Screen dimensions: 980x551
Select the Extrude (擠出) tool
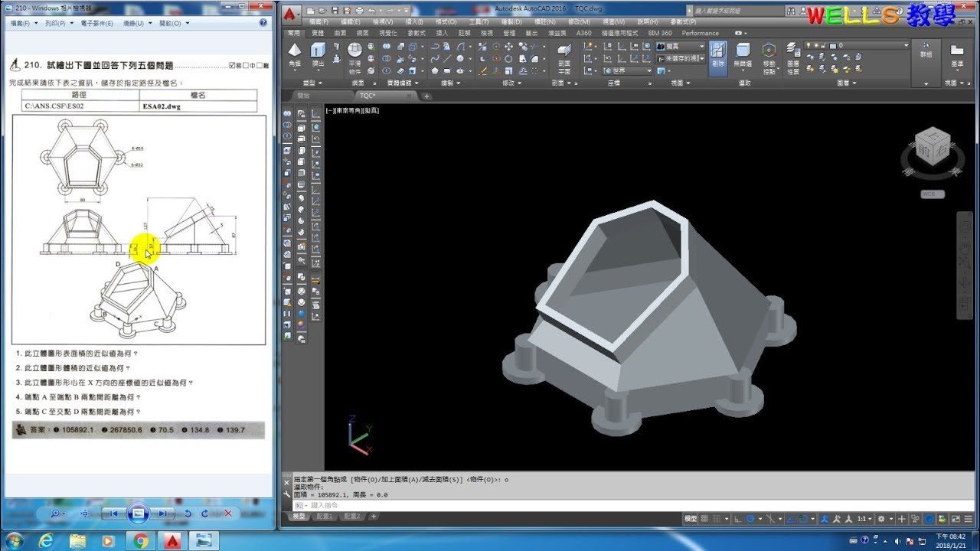(x=318, y=55)
